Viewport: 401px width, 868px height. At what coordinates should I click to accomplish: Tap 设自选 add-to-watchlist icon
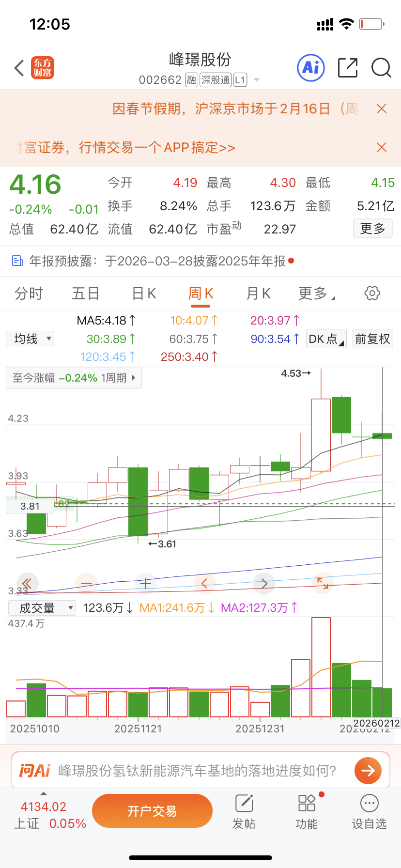(x=370, y=803)
